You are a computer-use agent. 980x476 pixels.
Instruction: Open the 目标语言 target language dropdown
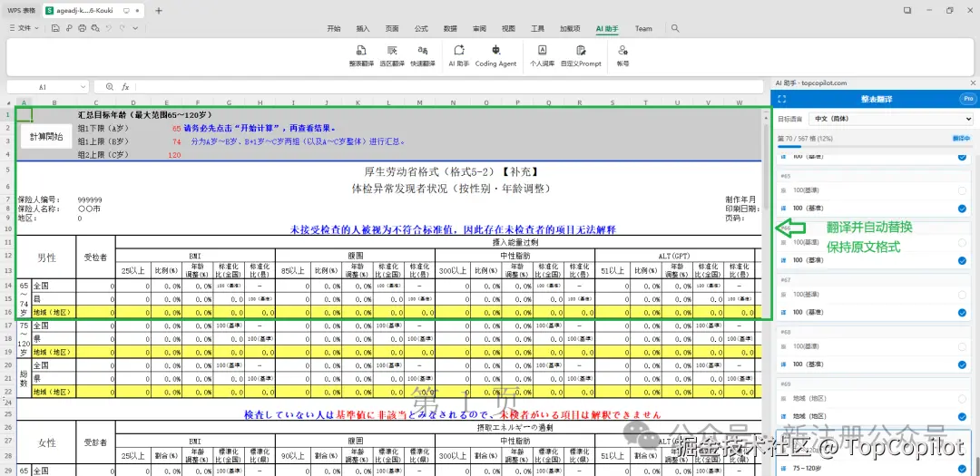(891, 118)
